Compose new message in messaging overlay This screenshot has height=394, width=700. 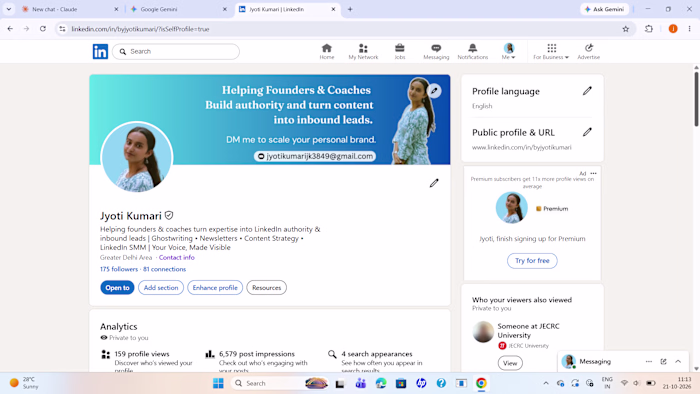663,361
